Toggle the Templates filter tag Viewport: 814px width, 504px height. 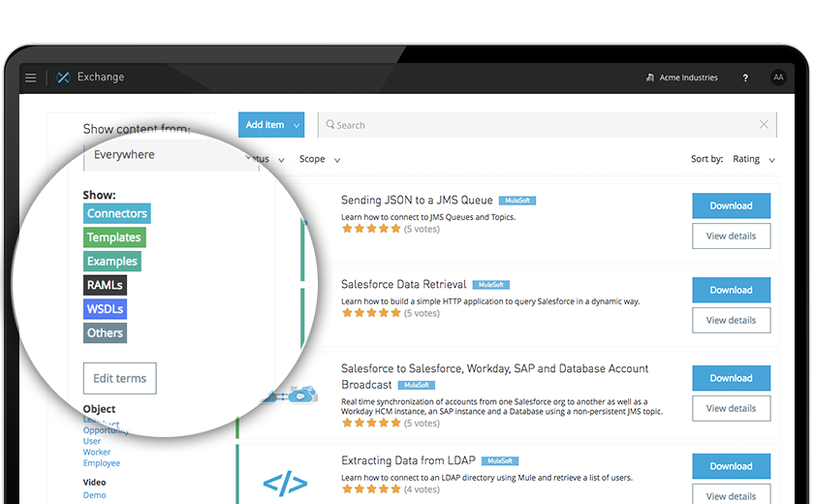pyautogui.click(x=114, y=237)
